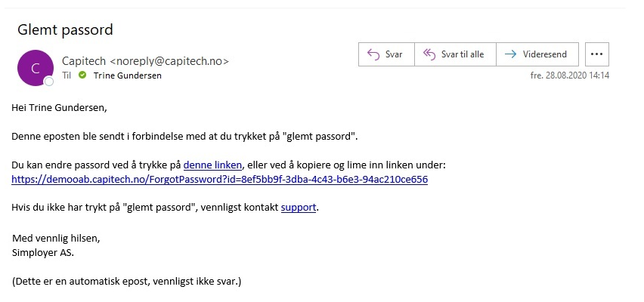This screenshot has height=302, width=644.
Task: Click the Videresend forward arrow icon
Action: click(510, 54)
